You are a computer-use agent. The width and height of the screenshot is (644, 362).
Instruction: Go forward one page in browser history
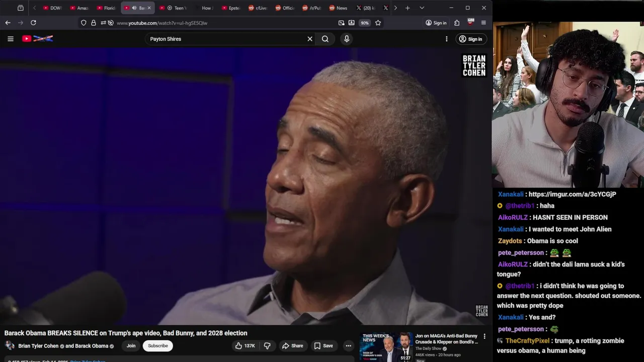21,23
